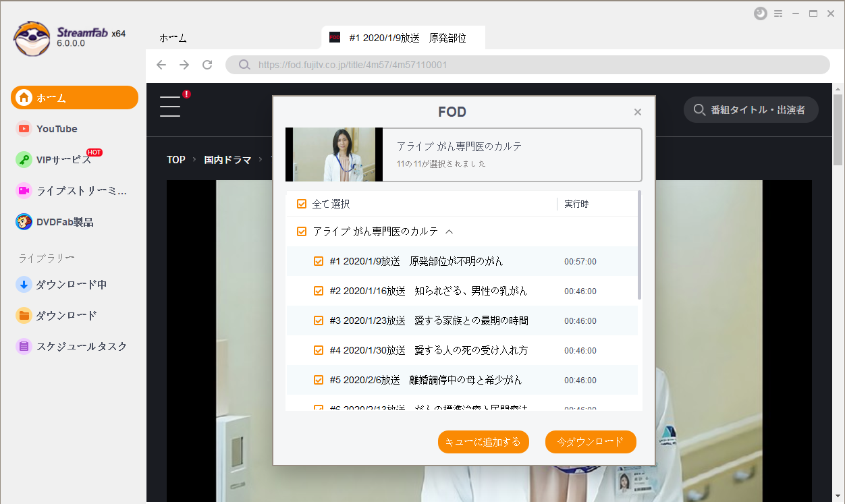Viewport: 845px width, 504px height.
Task: Go to 国内ドラマ breadcrumb
Action: [228, 160]
